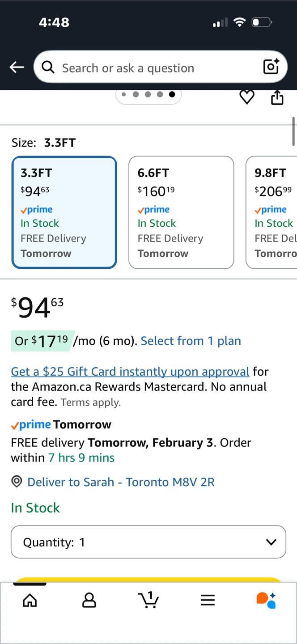Focus the search input field
Image resolution: width=297 pixels, height=644 pixels.
[152, 68]
